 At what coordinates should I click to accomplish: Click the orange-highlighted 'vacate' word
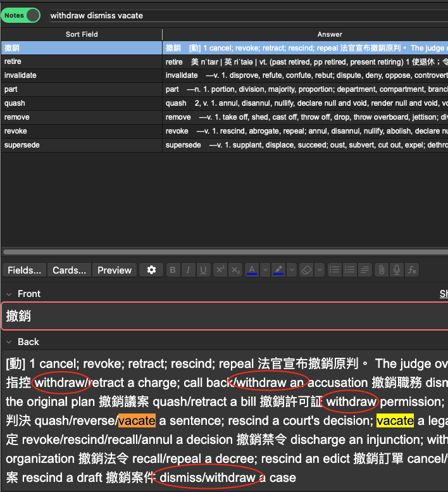point(137,420)
